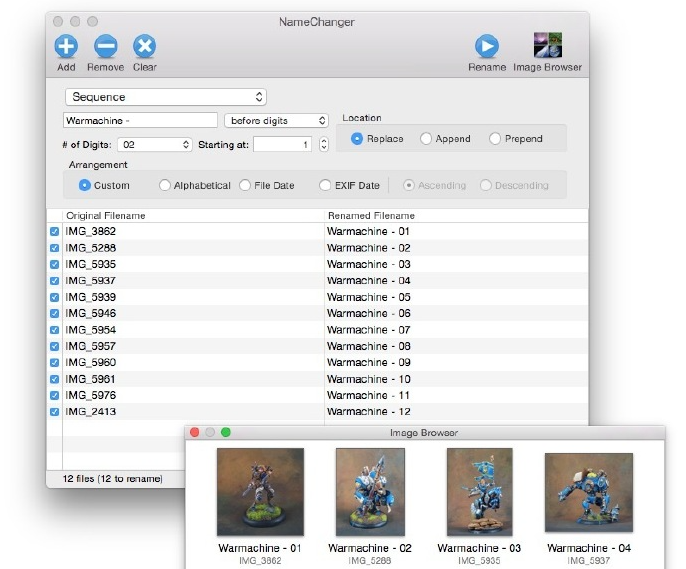The width and height of the screenshot is (686, 569).
Task: Choose EXIF Date arrangement
Action: tap(350, 185)
